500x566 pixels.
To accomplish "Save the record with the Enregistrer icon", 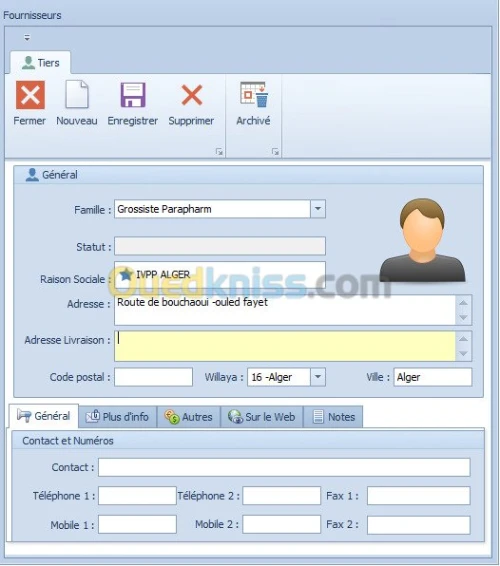I will [x=133, y=95].
